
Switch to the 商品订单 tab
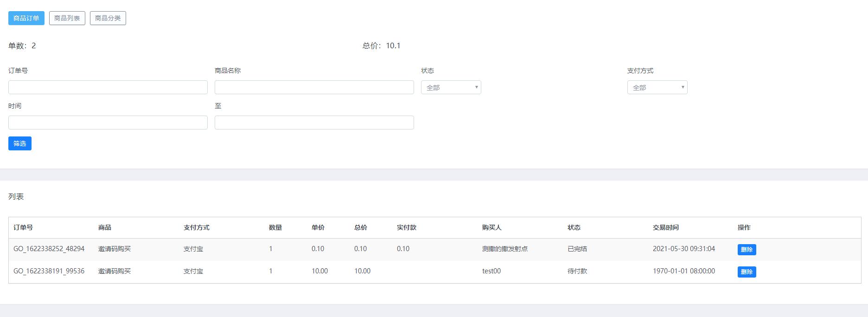point(26,18)
